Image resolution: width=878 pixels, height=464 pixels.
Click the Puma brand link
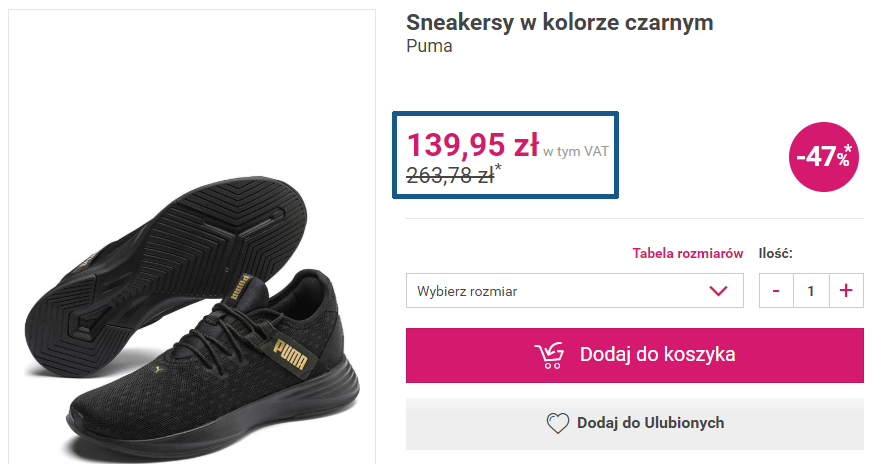[x=429, y=47]
